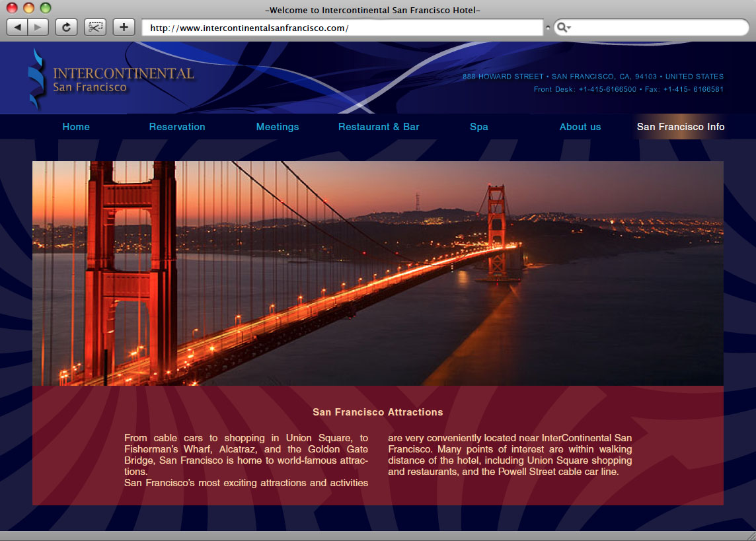Image resolution: width=756 pixels, height=541 pixels.
Task: Click the San Francisco Attractions heading
Action: (377, 412)
